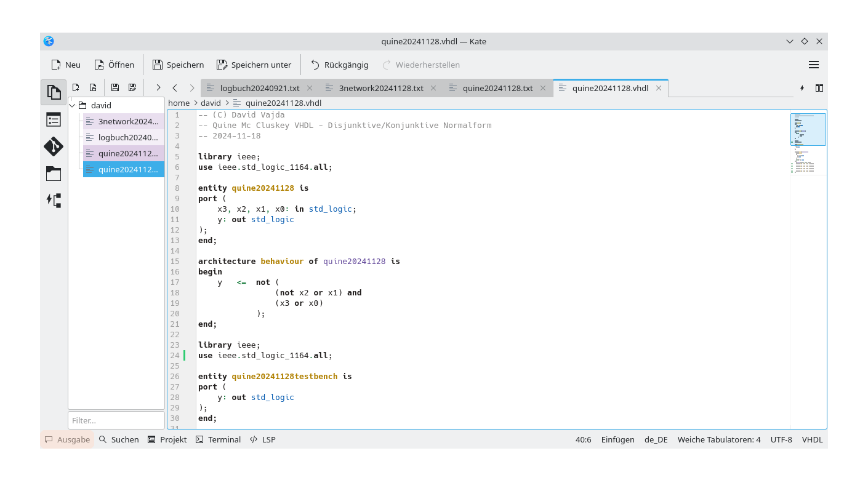The width and height of the screenshot is (868, 496).
Task: Click the lightning quick-open icon near the tabs
Action: pos(802,88)
